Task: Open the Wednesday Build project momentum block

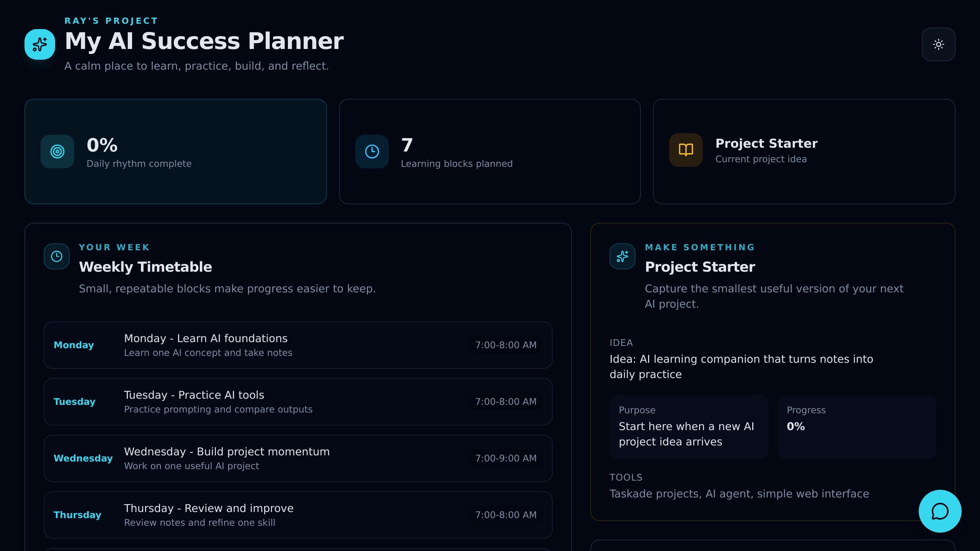Action: pyautogui.click(x=298, y=458)
